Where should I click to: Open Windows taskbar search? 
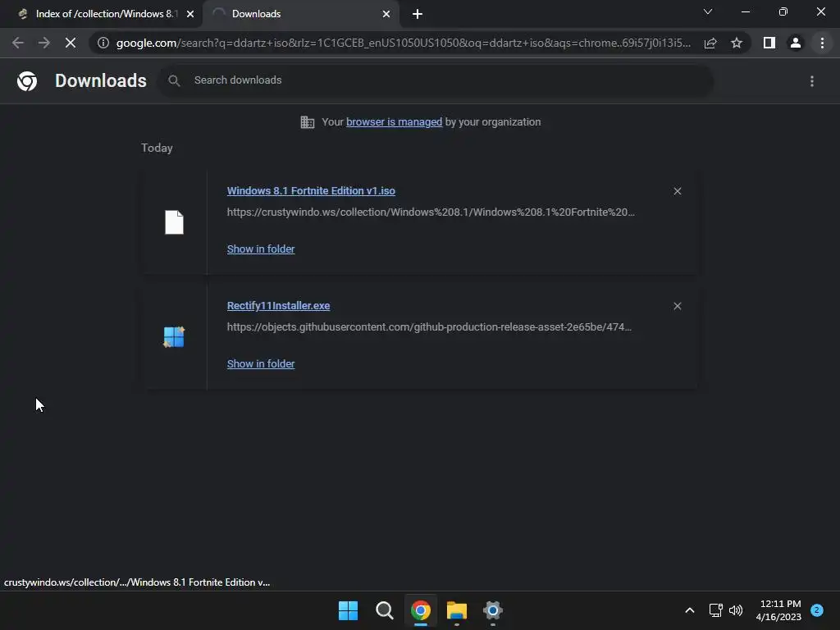[384, 610]
